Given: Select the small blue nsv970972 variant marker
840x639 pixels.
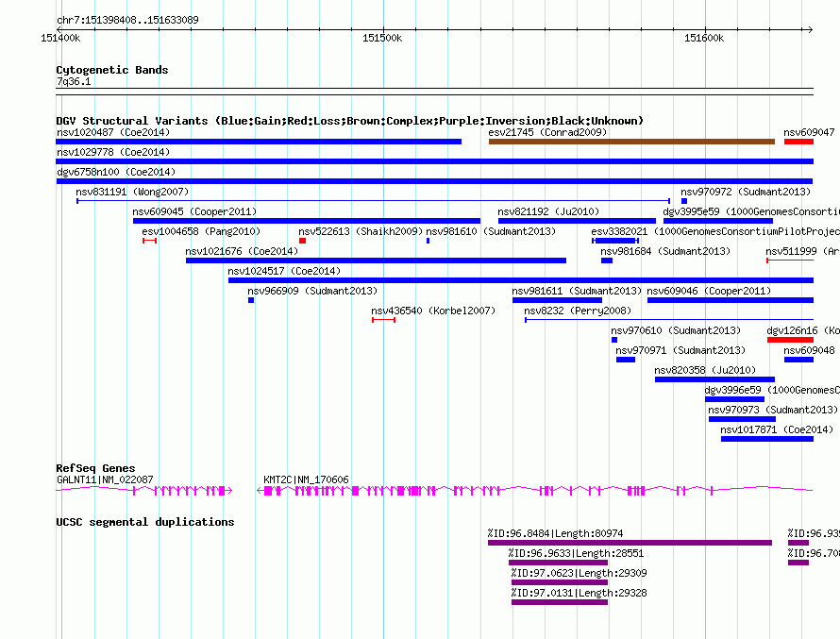Looking at the screenshot, I should click(684, 201).
